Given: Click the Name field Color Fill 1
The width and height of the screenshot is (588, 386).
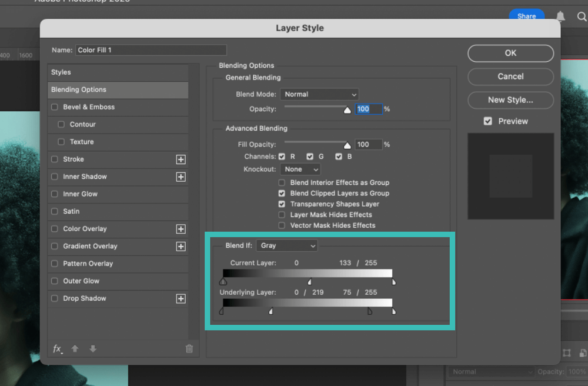Looking at the screenshot, I should click(151, 50).
